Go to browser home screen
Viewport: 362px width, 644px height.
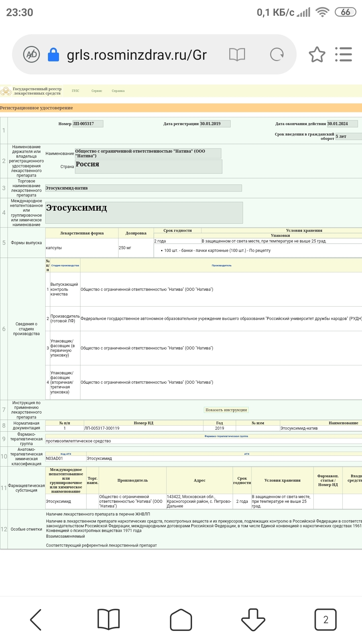pos(181,620)
